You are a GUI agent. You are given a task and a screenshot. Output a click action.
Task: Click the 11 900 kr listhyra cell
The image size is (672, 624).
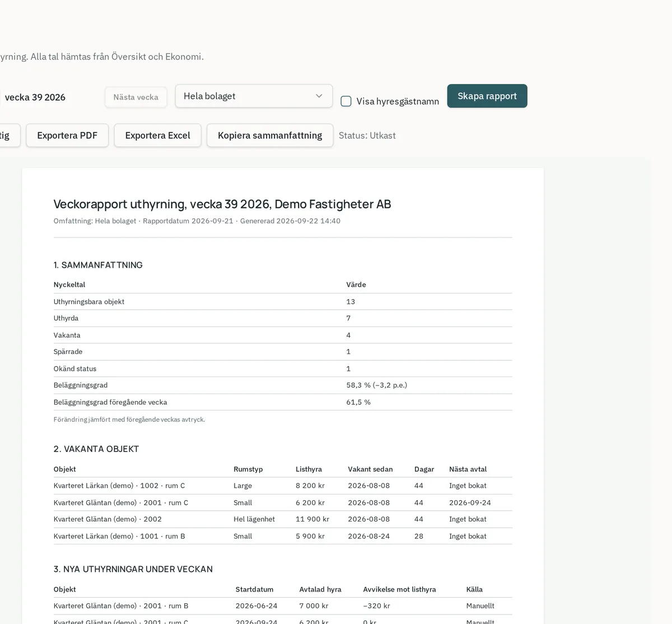point(312,519)
